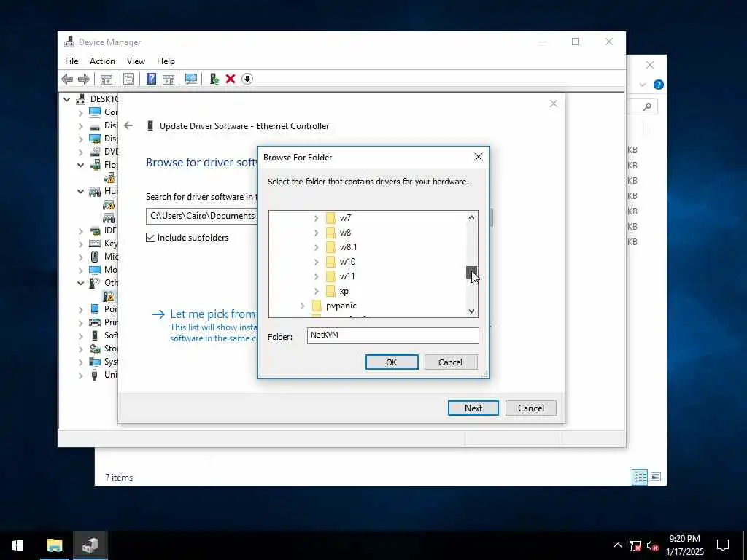Expand the IDE controllers category
This screenshot has width=747, height=560.
[x=80, y=231]
